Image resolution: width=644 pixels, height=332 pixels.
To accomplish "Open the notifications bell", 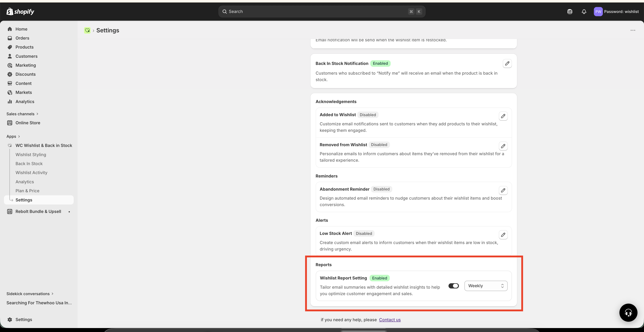I will pyautogui.click(x=584, y=12).
